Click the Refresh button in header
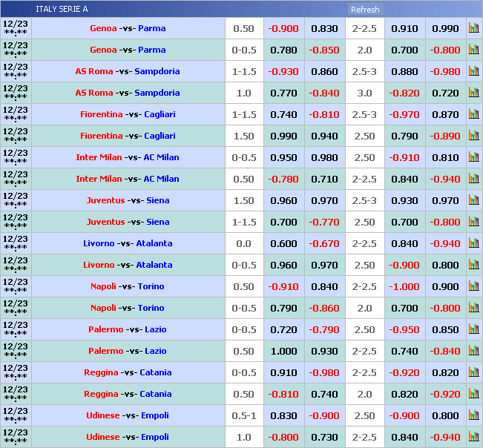 pos(365,10)
